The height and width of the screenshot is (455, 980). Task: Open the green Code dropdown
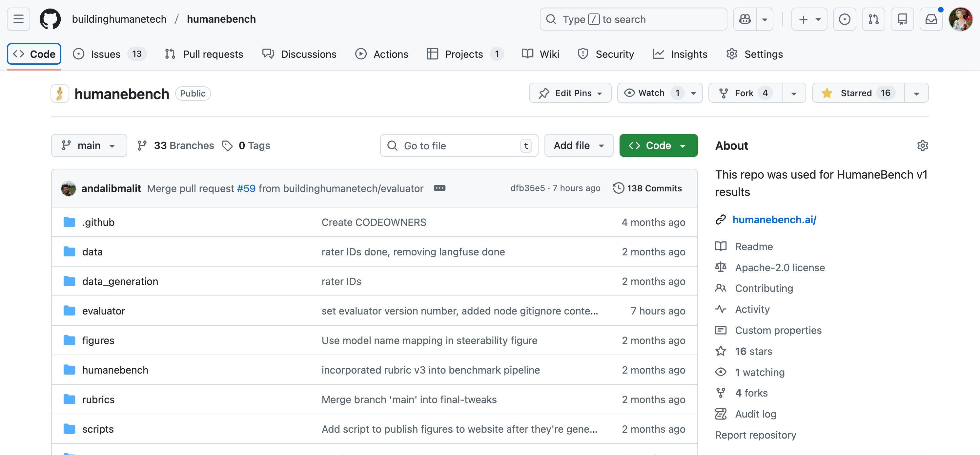point(658,145)
